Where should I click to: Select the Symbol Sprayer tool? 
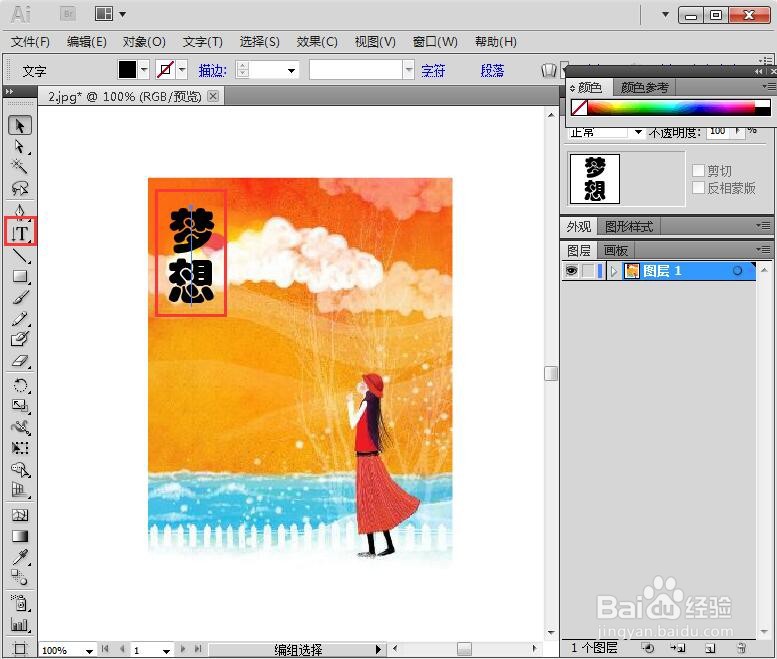coord(20,603)
